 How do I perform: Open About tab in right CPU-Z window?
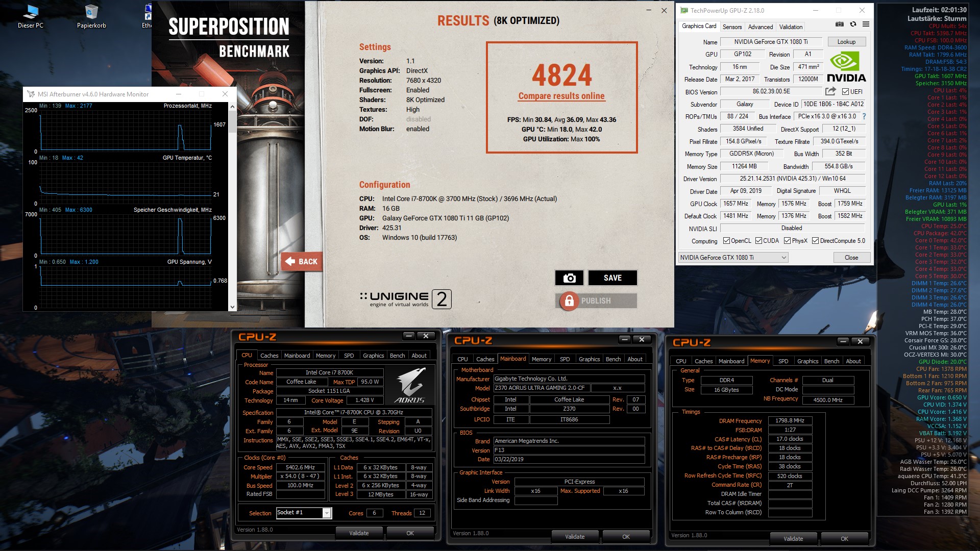pyautogui.click(x=853, y=361)
